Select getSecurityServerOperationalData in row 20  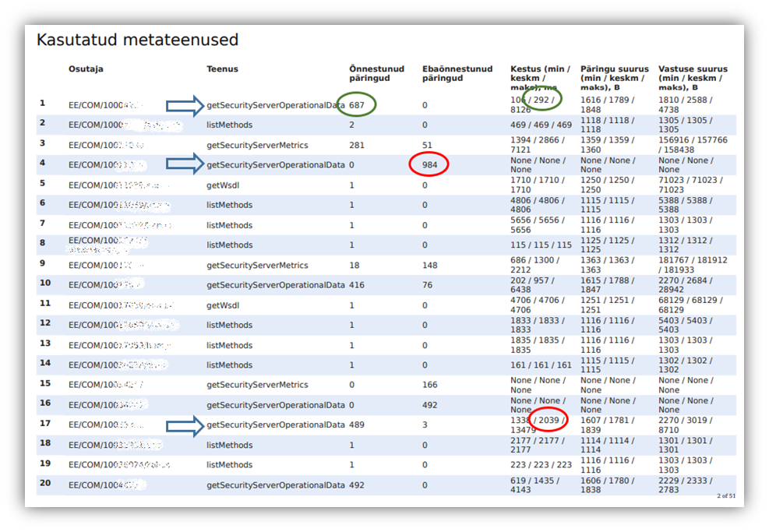coord(275,485)
